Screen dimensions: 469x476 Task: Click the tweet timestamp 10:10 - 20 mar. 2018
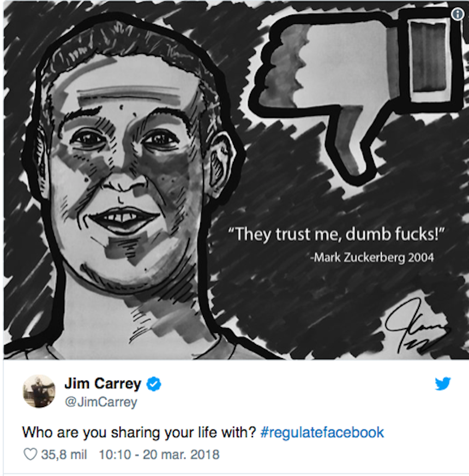click(159, 455)
